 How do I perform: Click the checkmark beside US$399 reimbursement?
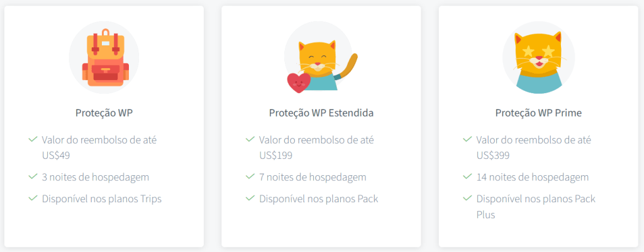467,139
